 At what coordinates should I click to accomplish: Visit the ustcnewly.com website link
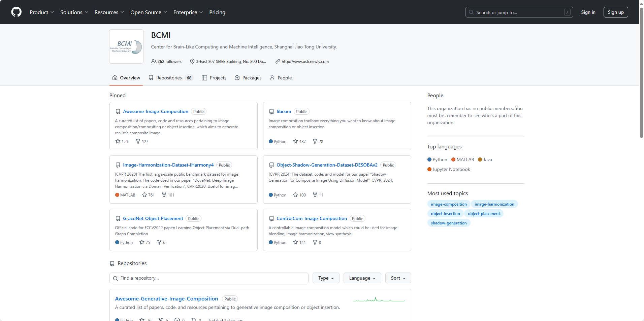pos(305,62)
